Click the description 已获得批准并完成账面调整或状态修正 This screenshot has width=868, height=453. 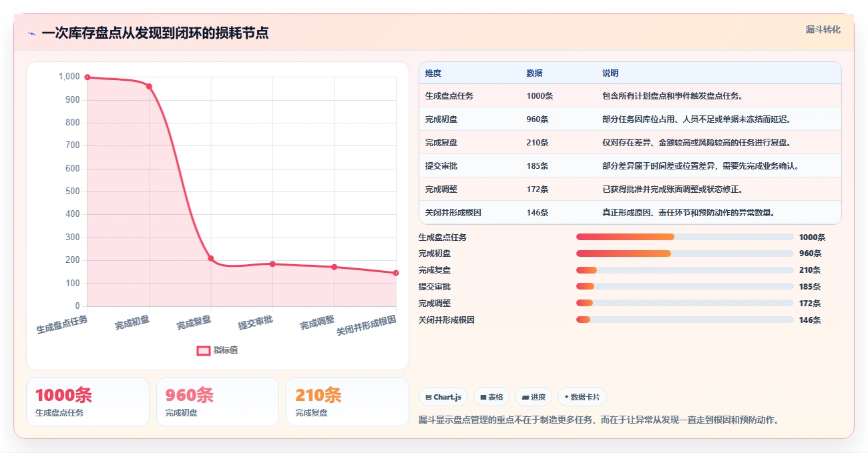673,189
